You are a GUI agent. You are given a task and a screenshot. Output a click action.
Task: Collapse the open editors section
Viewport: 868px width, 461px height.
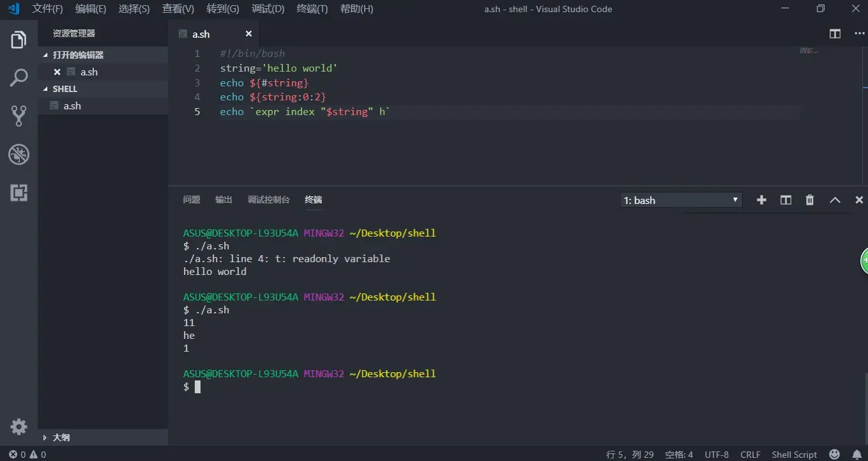[x=103, y=55]
